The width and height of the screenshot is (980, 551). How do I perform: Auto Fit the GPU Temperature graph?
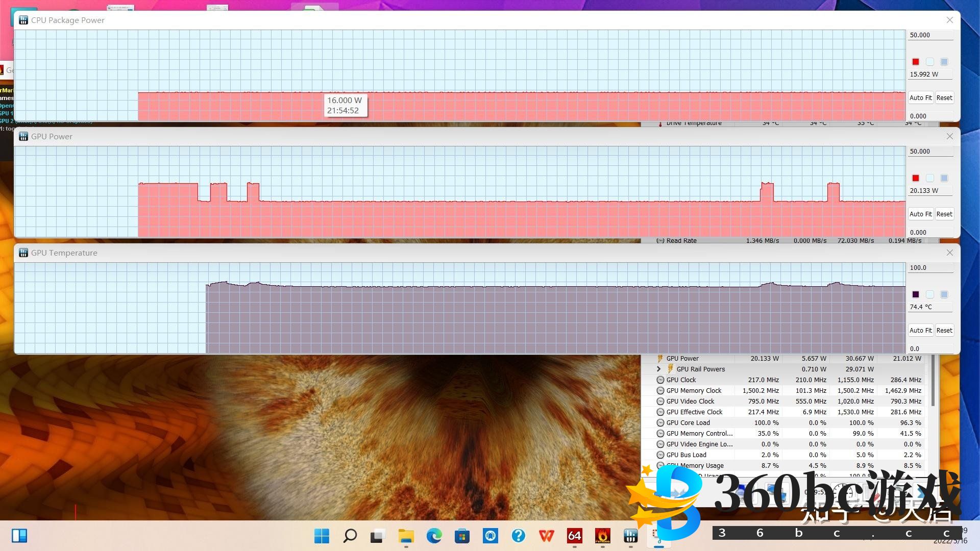click(920, 331)
